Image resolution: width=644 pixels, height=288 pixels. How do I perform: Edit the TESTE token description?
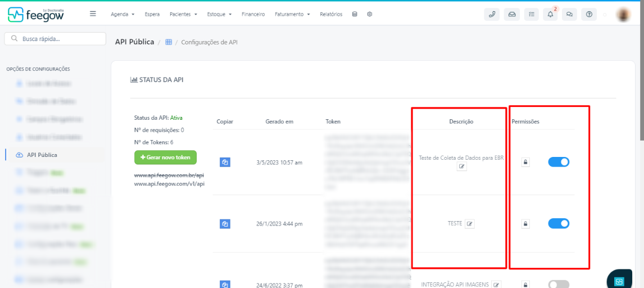point(470,224)
